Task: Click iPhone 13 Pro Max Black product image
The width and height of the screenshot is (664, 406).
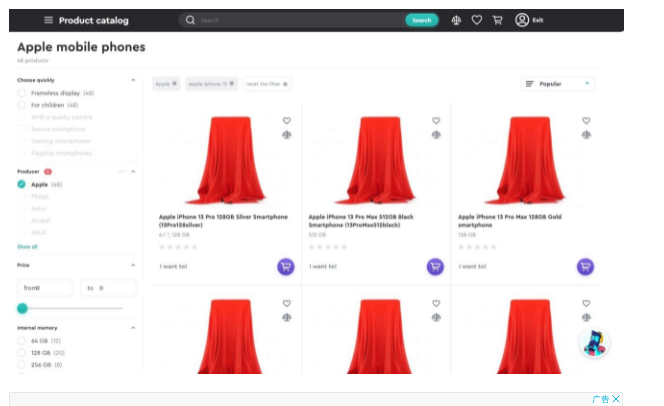Action: pos(376,160)
